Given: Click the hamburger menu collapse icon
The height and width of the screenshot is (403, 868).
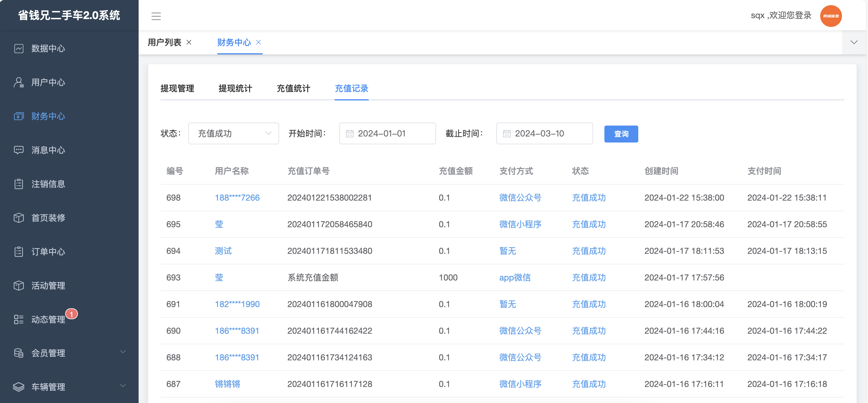Looking at the screenshot, I should pyautogui.click(x=156, y=16).
